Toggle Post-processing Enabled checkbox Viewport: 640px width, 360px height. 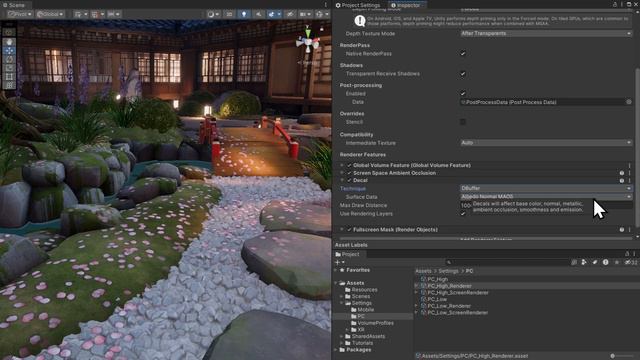[x=463, y=93]
